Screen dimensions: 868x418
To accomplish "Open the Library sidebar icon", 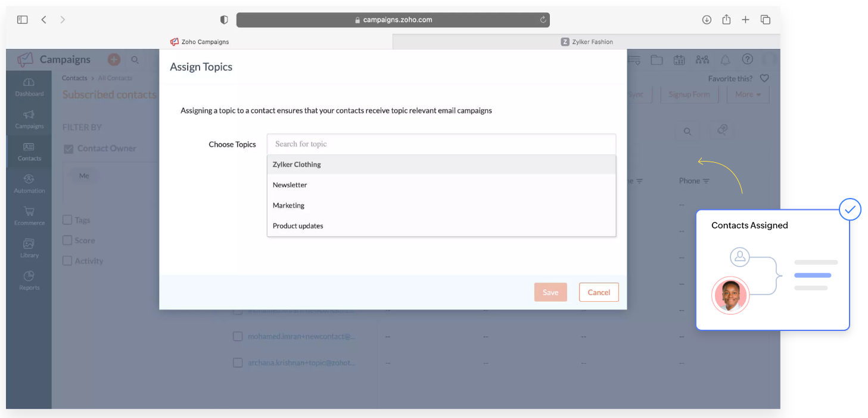I will [x=29, y=248].
